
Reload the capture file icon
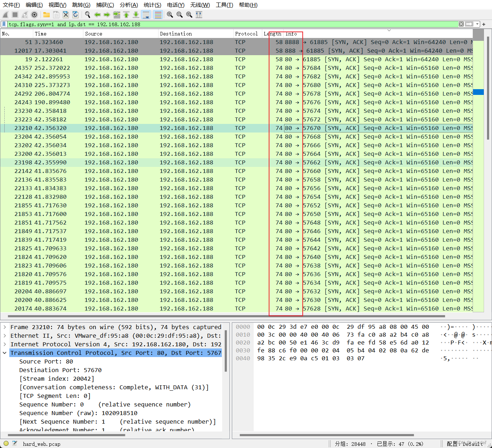[75, 15]
